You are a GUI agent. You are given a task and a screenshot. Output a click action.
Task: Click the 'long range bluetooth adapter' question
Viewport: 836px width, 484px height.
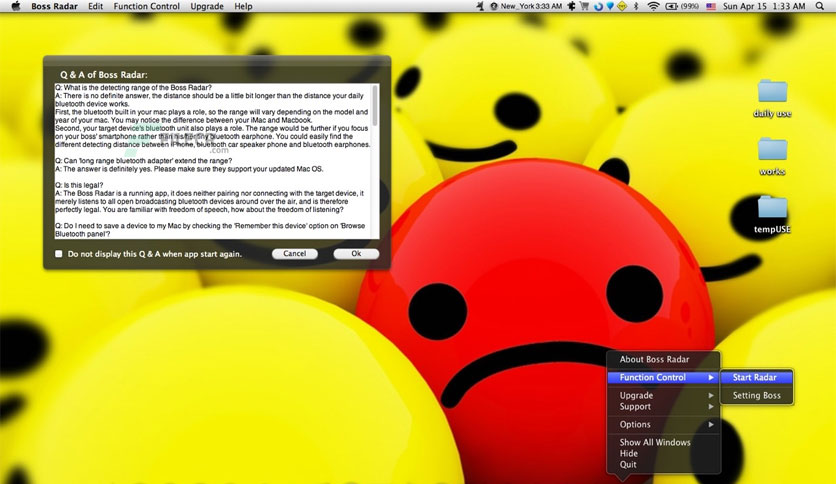click(x=143, y=160)
